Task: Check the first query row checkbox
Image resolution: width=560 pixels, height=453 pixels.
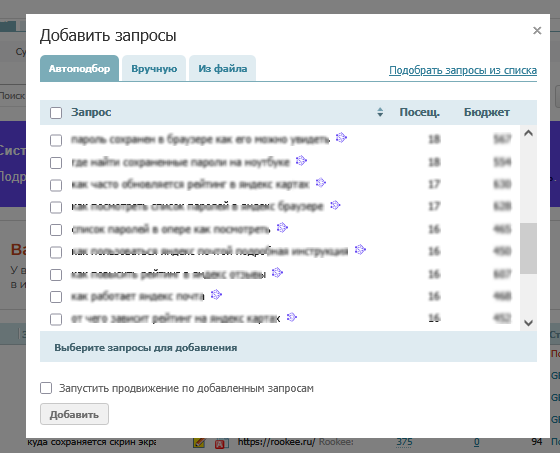Action: 56,140
